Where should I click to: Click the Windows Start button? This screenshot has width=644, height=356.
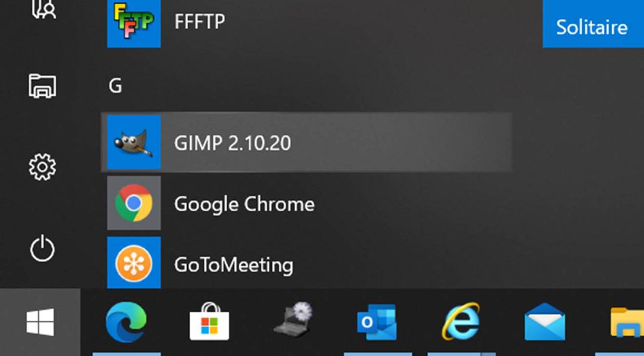click(40, 322)
